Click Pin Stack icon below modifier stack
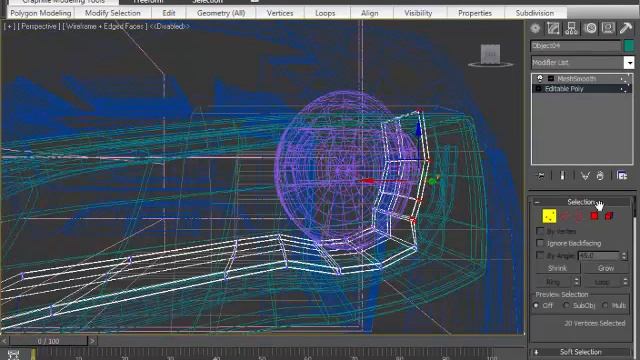Screen dimensions: 640x360 pos(541,176)
